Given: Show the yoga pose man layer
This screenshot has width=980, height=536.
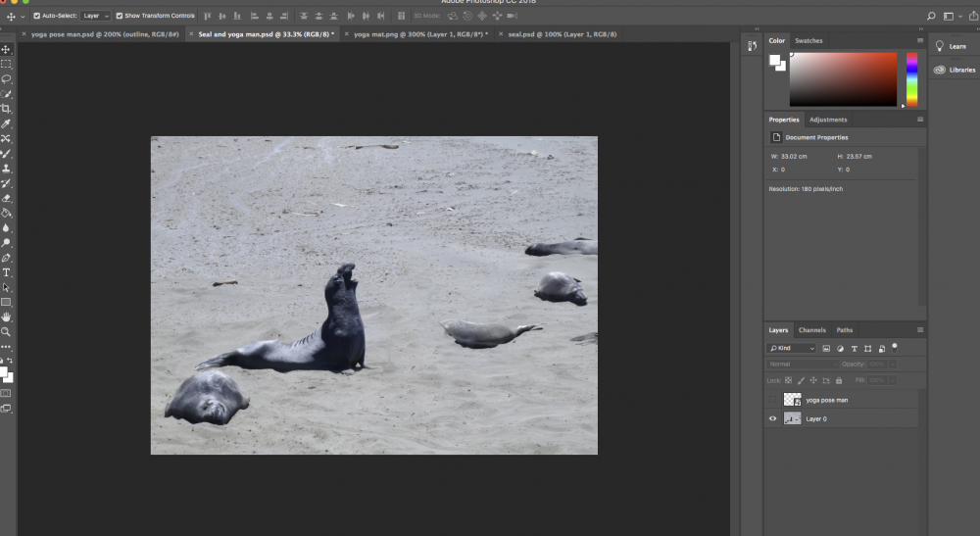Looking at the screenshot, I should (772, 400).
